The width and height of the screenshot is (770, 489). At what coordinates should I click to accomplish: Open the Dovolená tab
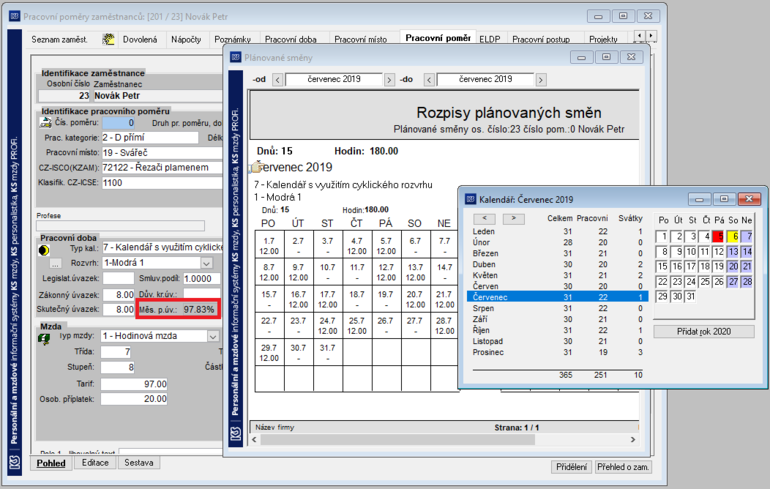click(x=140, y=40)
